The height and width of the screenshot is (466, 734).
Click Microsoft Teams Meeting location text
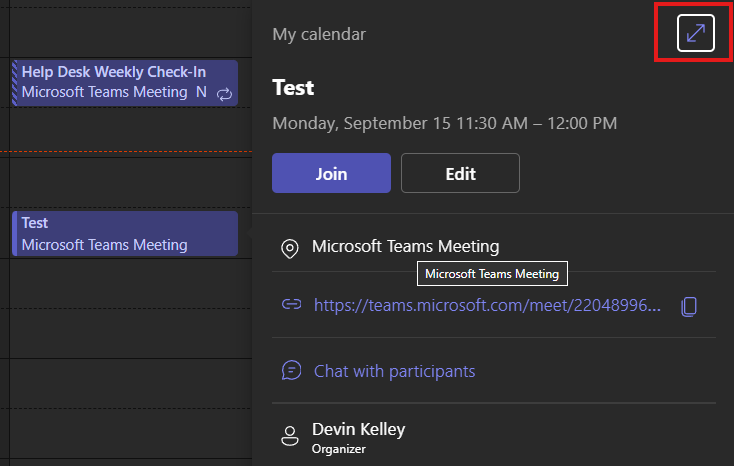pos(405,246)
